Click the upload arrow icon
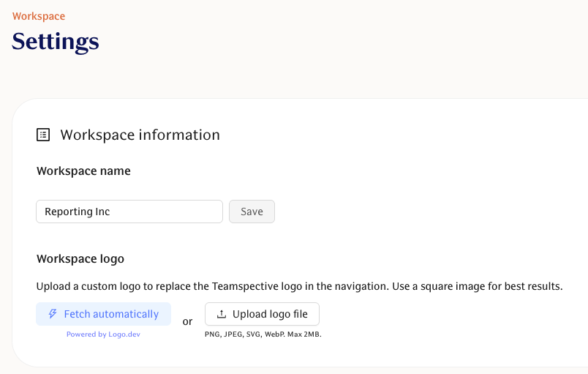The height and width of the screenshot is (374, 588). [222, 314]
